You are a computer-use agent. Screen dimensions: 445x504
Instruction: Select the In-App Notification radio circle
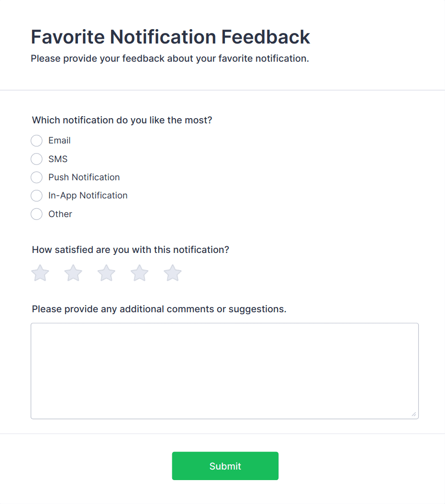pos(36,196)
